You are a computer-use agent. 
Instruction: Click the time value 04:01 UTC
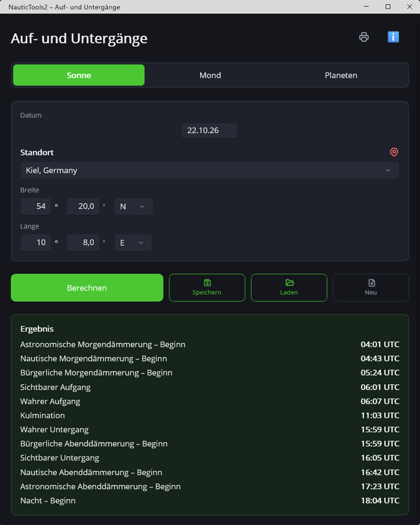point(380,345)
